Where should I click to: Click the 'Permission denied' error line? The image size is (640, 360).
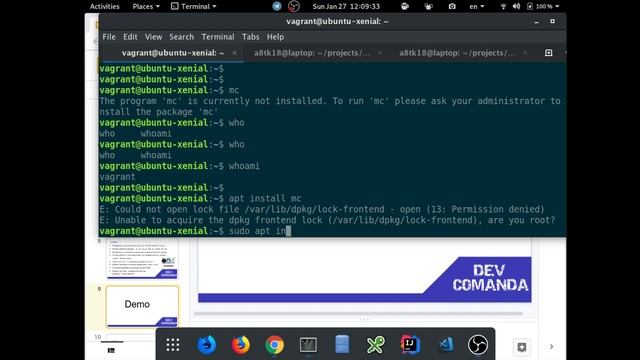click(322, 209)
